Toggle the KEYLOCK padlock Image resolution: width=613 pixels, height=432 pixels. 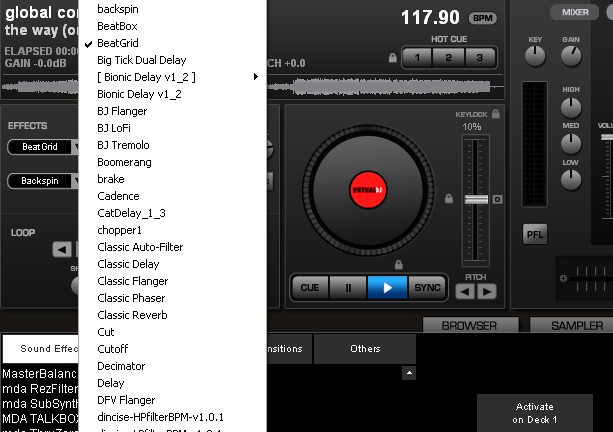tap(496, 114)
